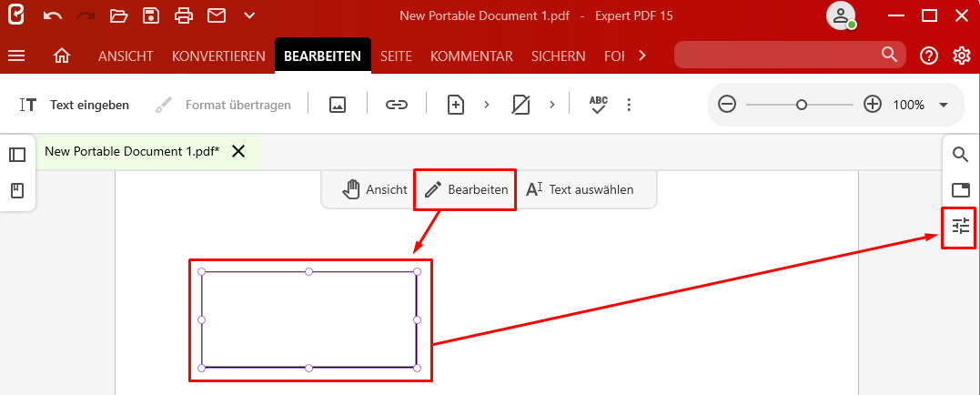Screen dimensions: 980x395
Task: Run the ABC spell check icon
Action: click(x=599, y=105)
